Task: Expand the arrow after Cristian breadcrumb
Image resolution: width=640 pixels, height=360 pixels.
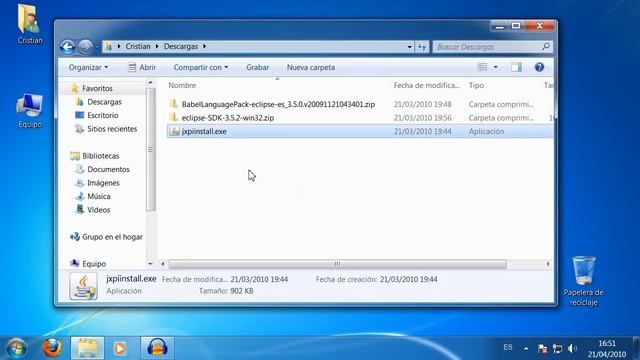Action: coord(157,47)
